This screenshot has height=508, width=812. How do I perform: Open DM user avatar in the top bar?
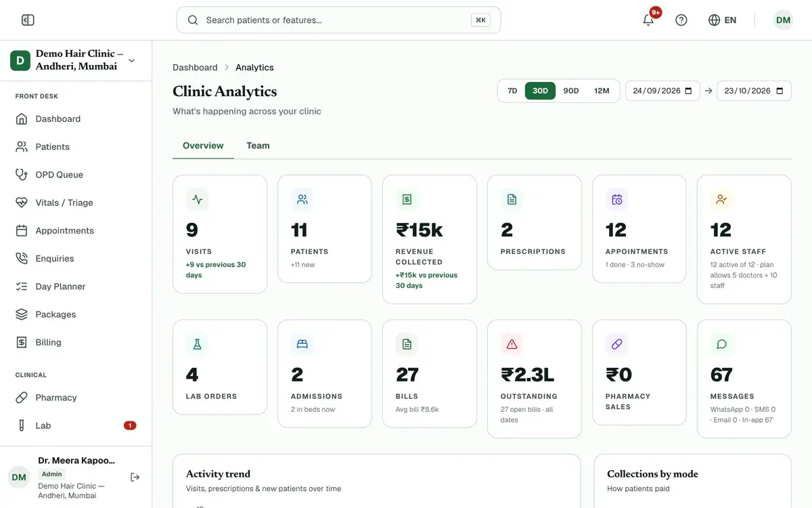point(783,20)
